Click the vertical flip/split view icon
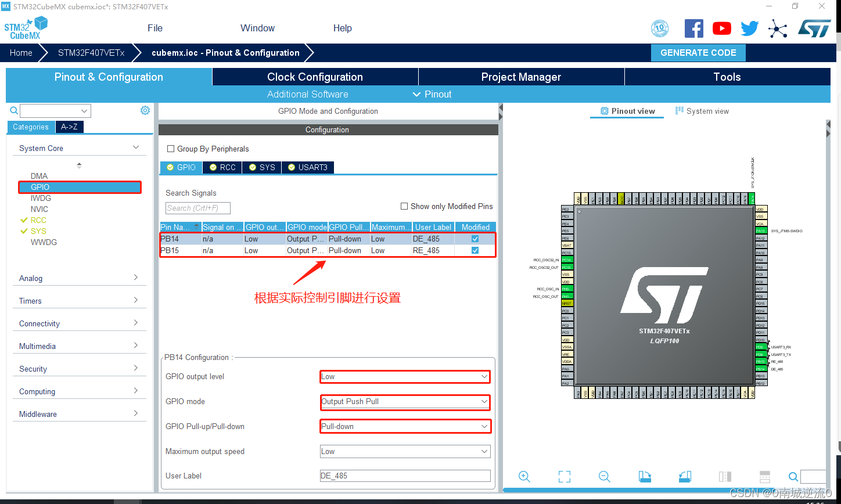Screen dimensions: 841x504 [x=725, y=477]
